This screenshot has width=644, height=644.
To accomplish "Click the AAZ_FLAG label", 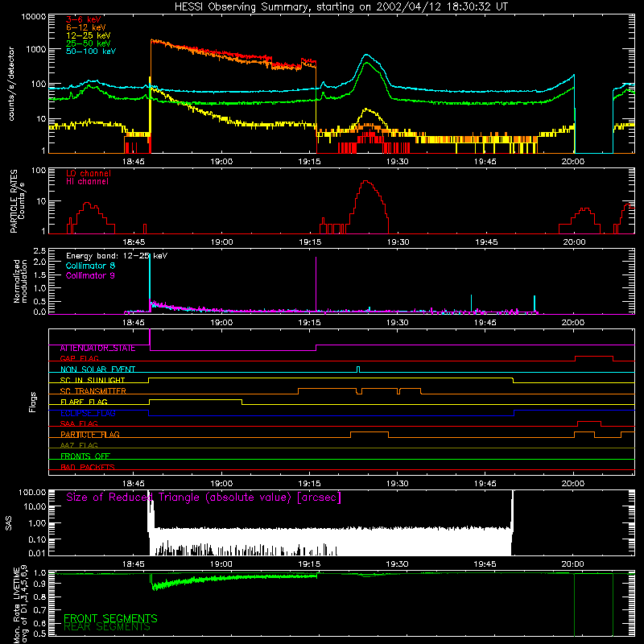I will pos(79,446).
